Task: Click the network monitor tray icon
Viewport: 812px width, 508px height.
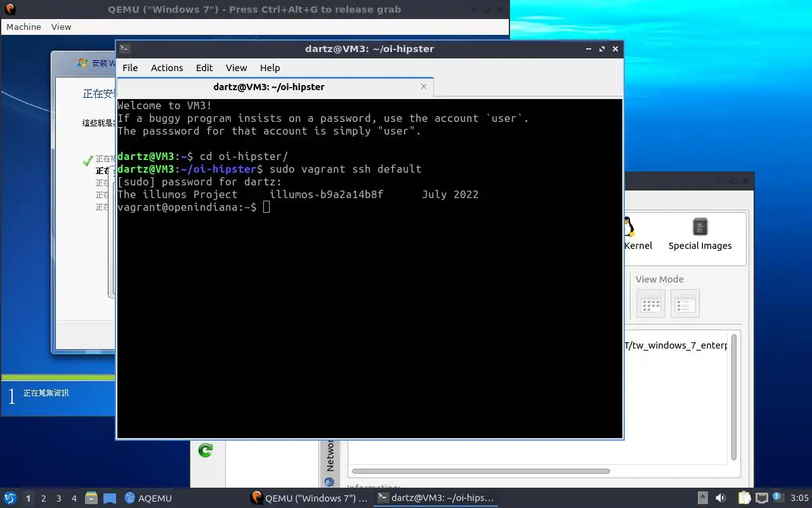Action: point(761,498)
